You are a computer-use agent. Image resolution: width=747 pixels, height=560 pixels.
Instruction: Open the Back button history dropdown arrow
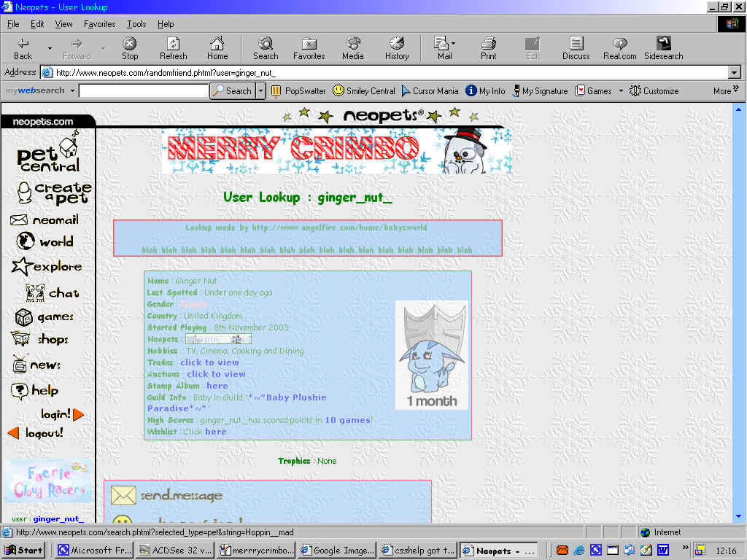[50, 49]
